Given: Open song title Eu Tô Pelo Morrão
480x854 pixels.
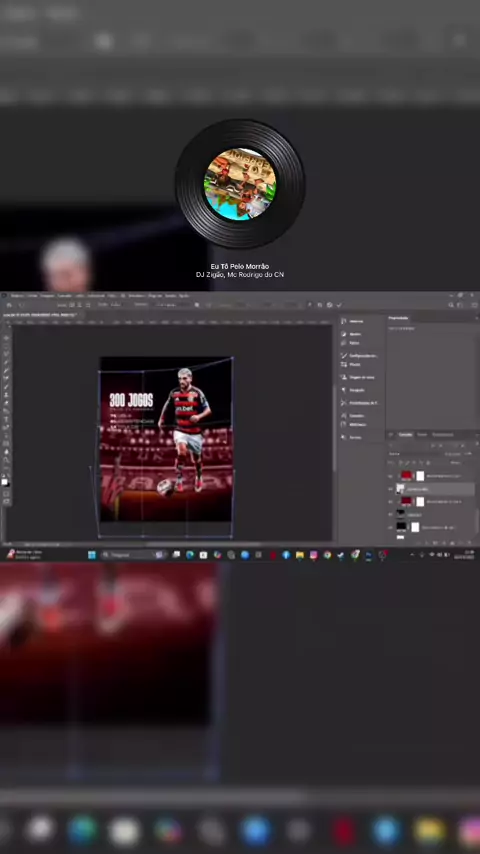Looking at the screenshot, I should (240, 266).
